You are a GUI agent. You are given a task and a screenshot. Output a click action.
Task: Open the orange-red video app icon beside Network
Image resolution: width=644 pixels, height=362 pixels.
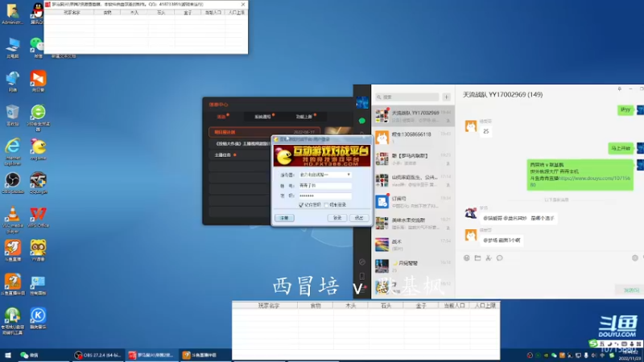[x=38, y=81]
